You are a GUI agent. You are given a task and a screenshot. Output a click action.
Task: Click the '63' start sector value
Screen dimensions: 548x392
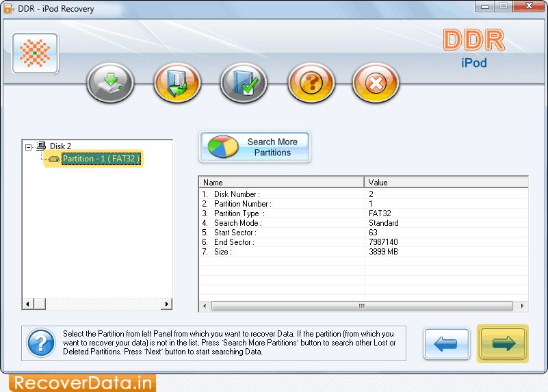[x=373, y=233]
